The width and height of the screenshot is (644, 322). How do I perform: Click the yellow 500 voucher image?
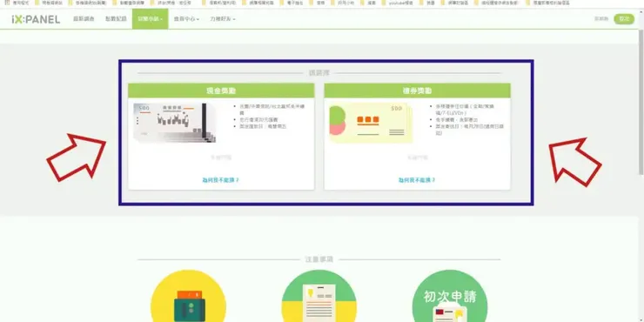[371, 123]
